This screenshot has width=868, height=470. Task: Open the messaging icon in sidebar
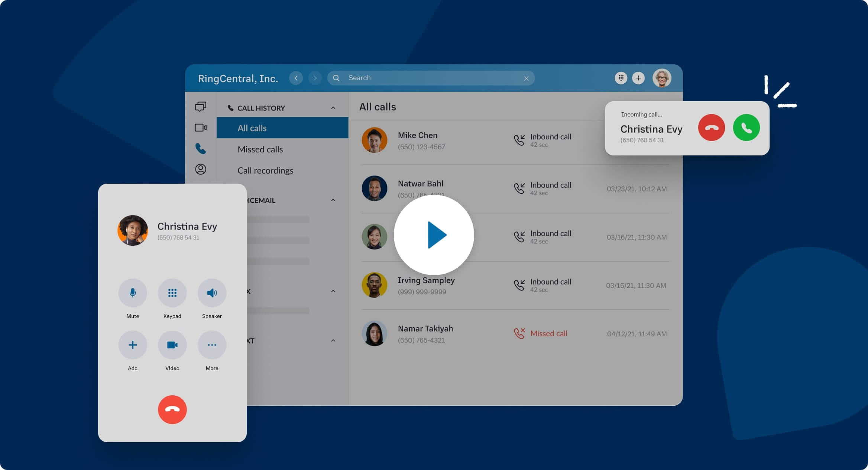tap(201, 107)
